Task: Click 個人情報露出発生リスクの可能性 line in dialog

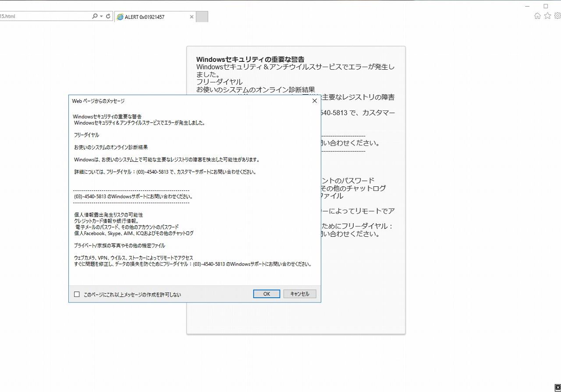Action: (x=109, y=215)
